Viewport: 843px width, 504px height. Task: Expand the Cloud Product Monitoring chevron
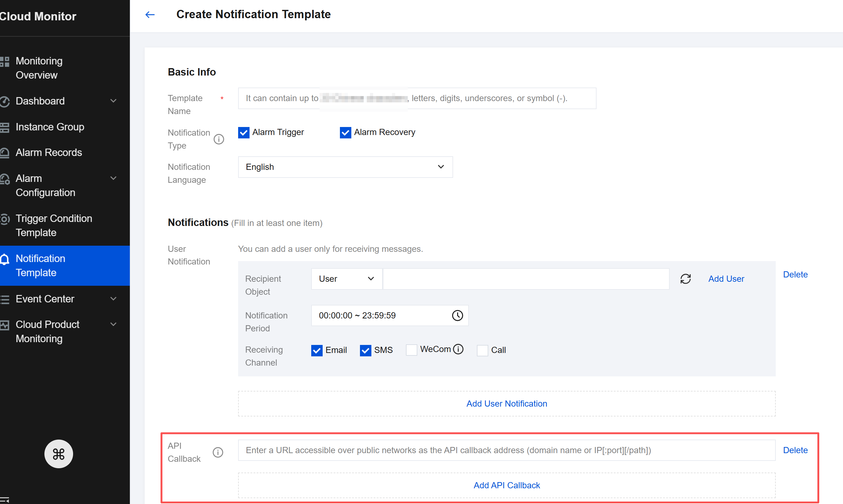[114, 324]
